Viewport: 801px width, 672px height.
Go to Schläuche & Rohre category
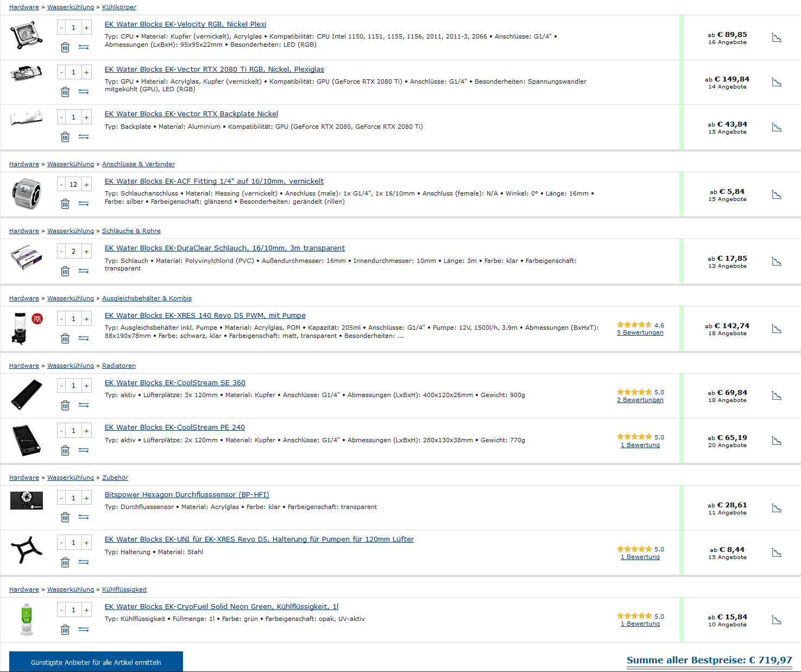(x=131, y=231)
